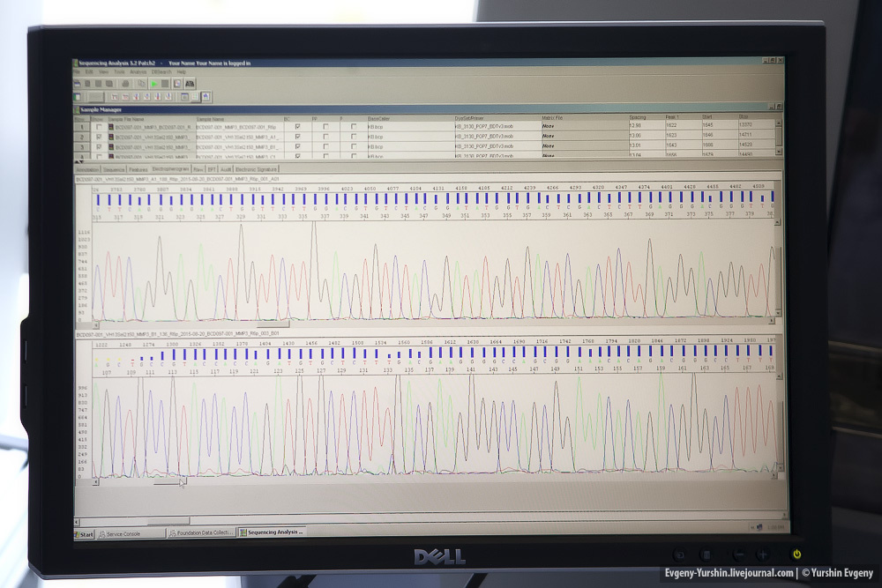Click the Show/Hide Sample Manager icon
The height and width of the screenshot is (588, 882).
click(78, 96)
